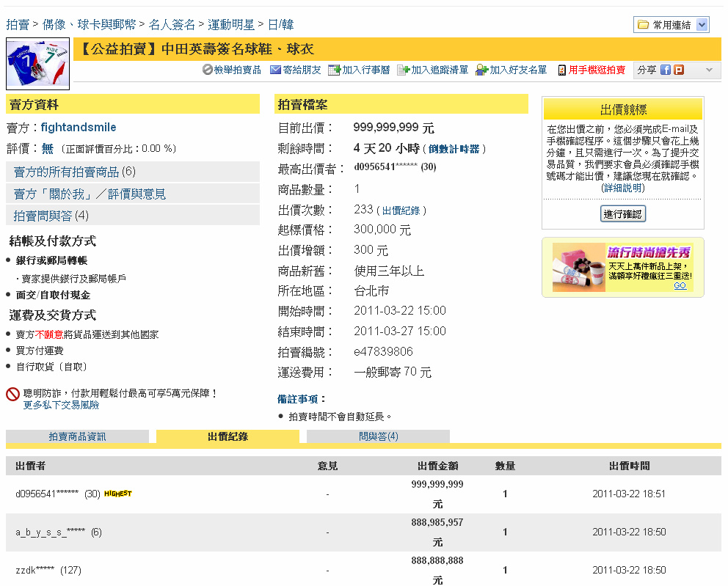Select the 出價紀錄 tab
The height and width of the screenshot is (586, 728).
(x=227, y=436)
